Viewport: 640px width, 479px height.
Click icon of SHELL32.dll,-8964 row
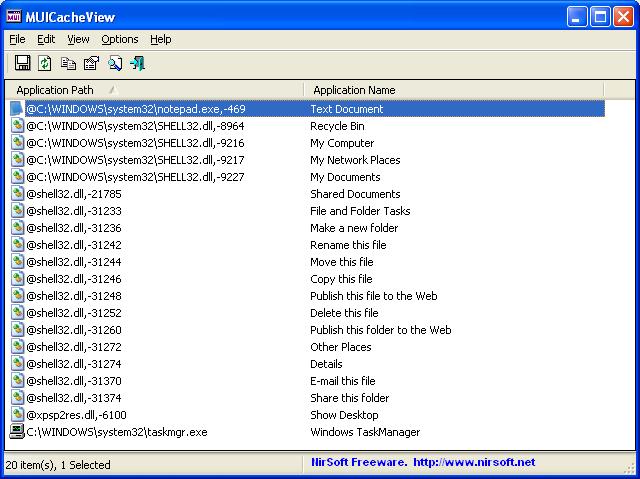17,126
